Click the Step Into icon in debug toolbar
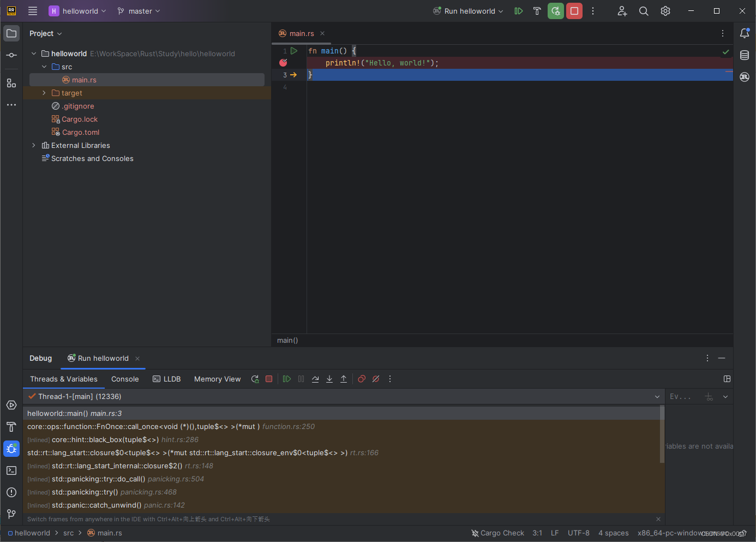 pyautogui.click(x=329, y=379)
